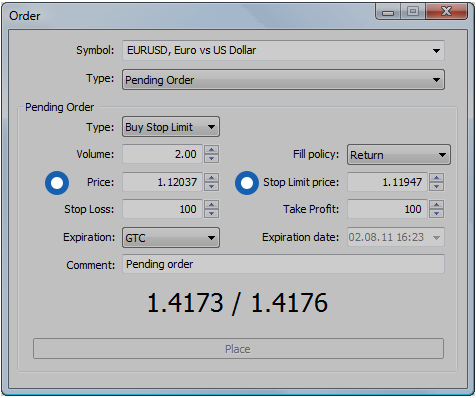
Task: Open the Fill policy dropdown showing Return
Action: coord(399,155)
